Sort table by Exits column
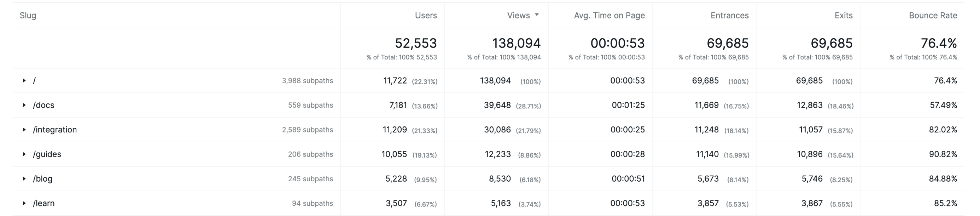980x216 pixels. [843, 16]
